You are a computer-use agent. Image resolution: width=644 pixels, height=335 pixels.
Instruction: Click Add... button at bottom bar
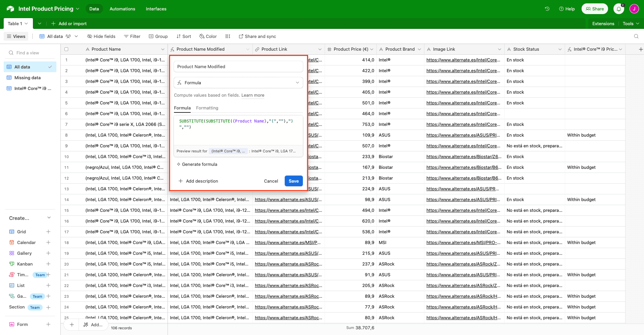(93, 325)
